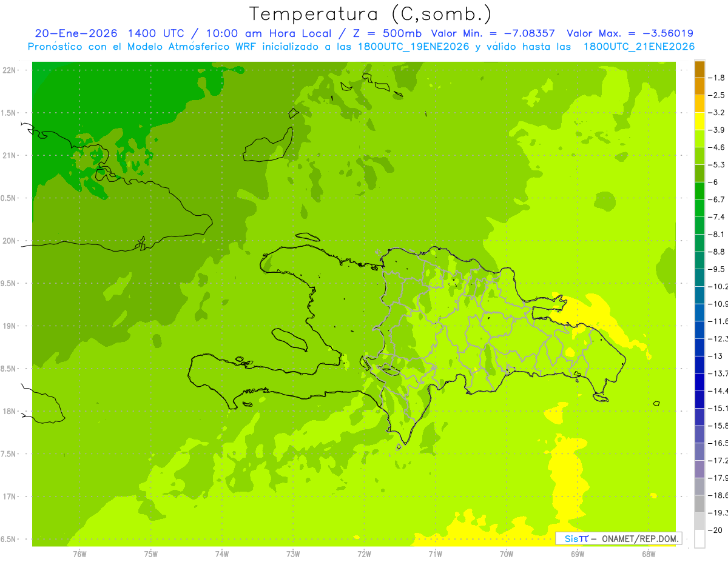Click the "22N" latitude label
This screenshot has width=728, height=562.
(10, 70)
